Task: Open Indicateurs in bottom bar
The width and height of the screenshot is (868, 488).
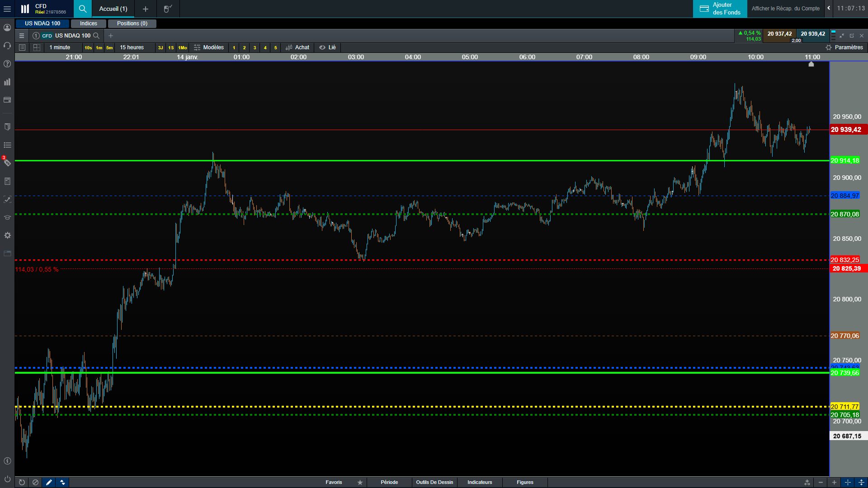Action: [x=480, y=482]
